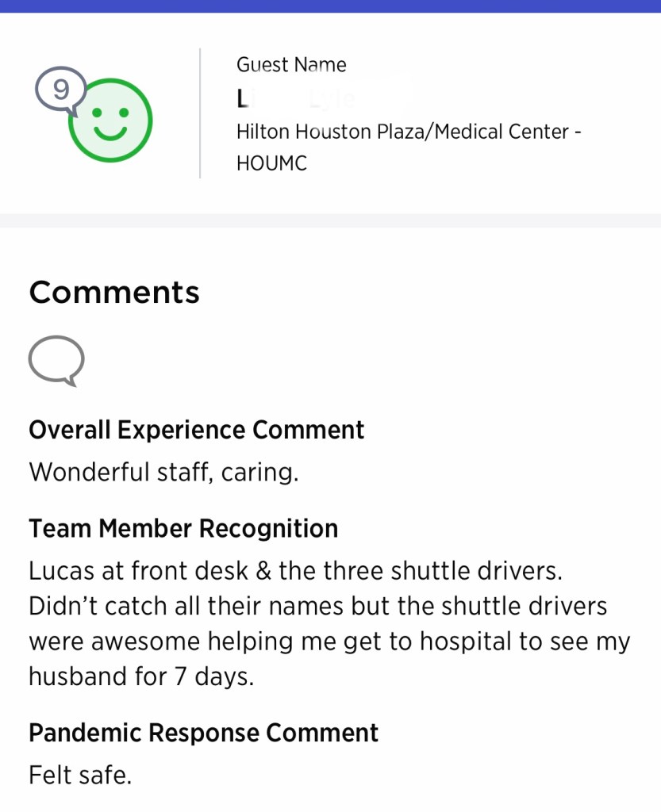
Task: Click the vertical divider beside guest details
Action: point(200,113)
